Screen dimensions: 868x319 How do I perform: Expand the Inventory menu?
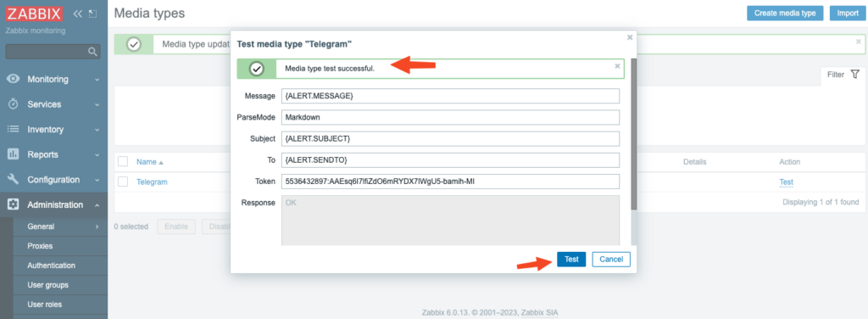pyautogui.click(x=53, y=129)
